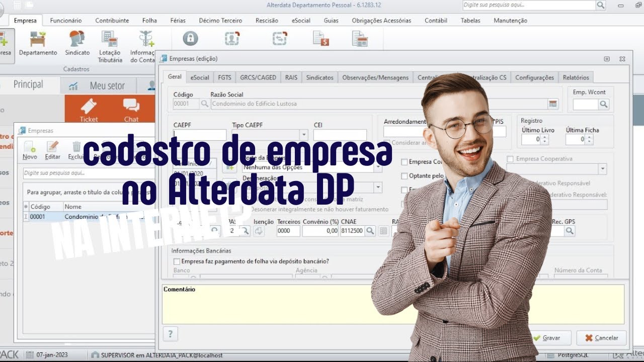
Task: Open the Sindicato ribbon icon
Action: coord(77,43)
